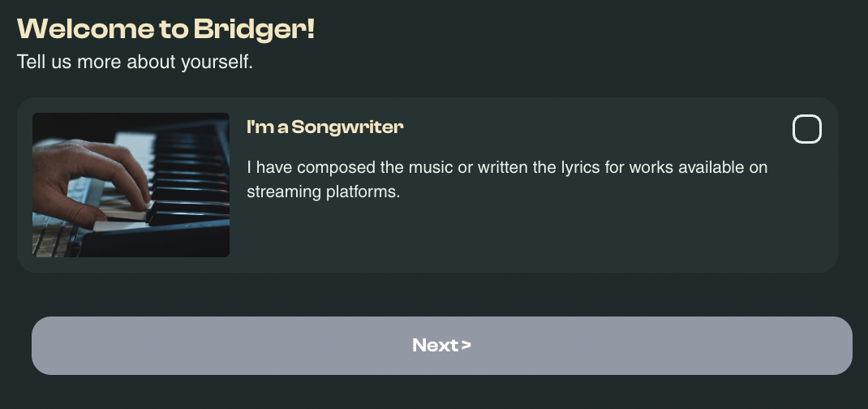Click the "Tell us more about yourself" subtitle

pos(135,62)
